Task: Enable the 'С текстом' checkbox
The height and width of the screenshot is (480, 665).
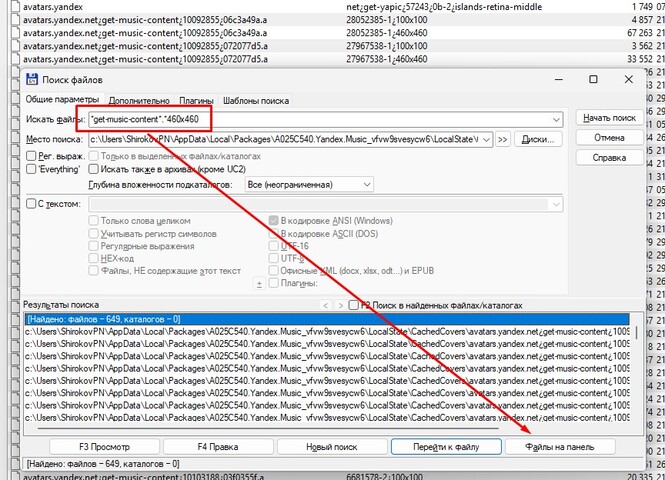Action: click(32, 204)
